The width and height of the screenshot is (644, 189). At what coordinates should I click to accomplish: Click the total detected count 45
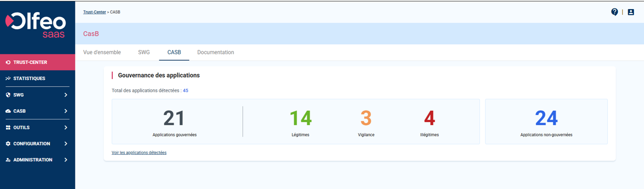(186, 91)
